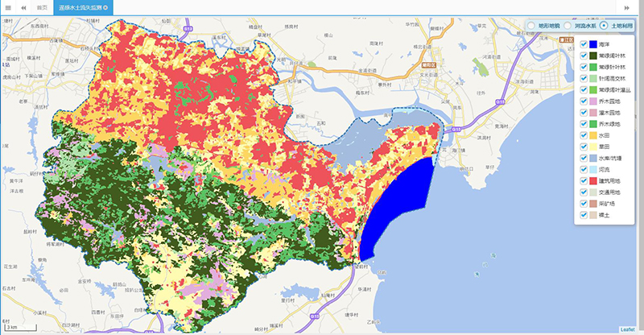This screenshot has width=644, height=335.
Task: Disable the 建筑用地 checkbox
Action: click(x=584, y=182)
